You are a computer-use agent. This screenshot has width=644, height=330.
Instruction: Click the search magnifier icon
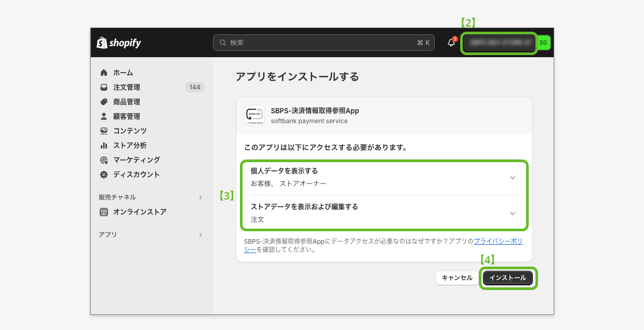coord(223,43)
